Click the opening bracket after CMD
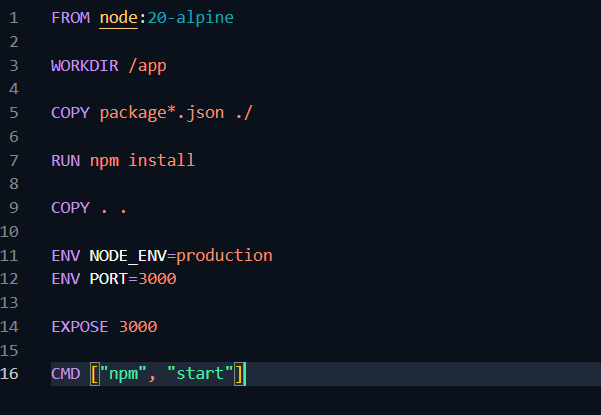The image size is (601, 415). 95,374
